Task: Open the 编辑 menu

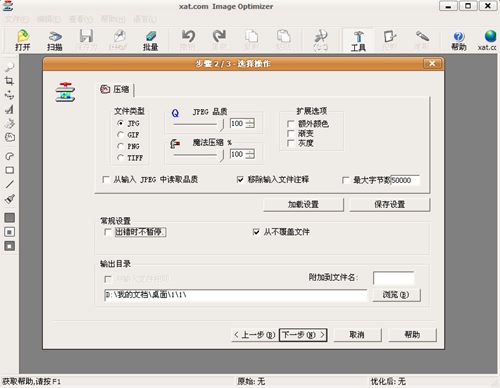Action: pos(49,19)
